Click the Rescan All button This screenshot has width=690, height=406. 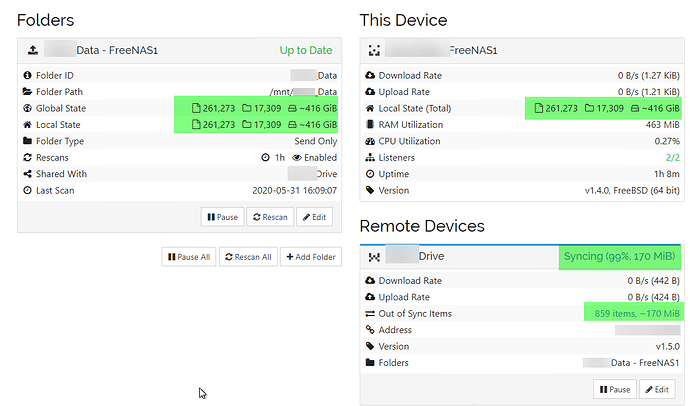click(248, 257)
